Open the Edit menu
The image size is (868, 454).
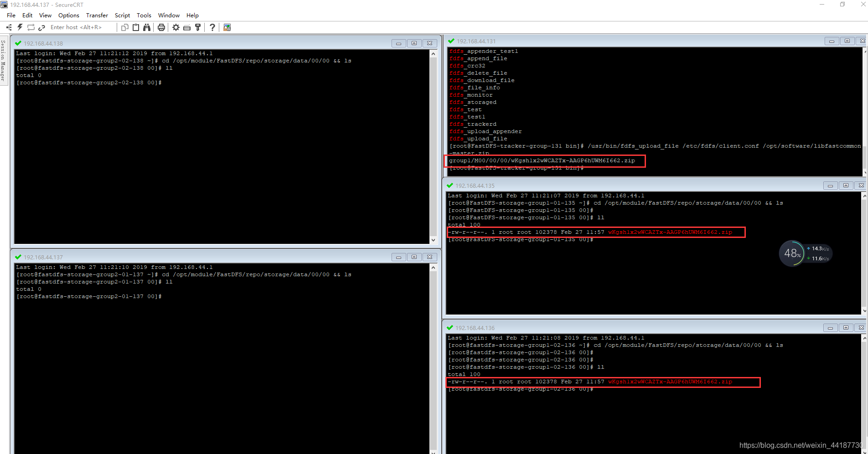click(27, 15)
